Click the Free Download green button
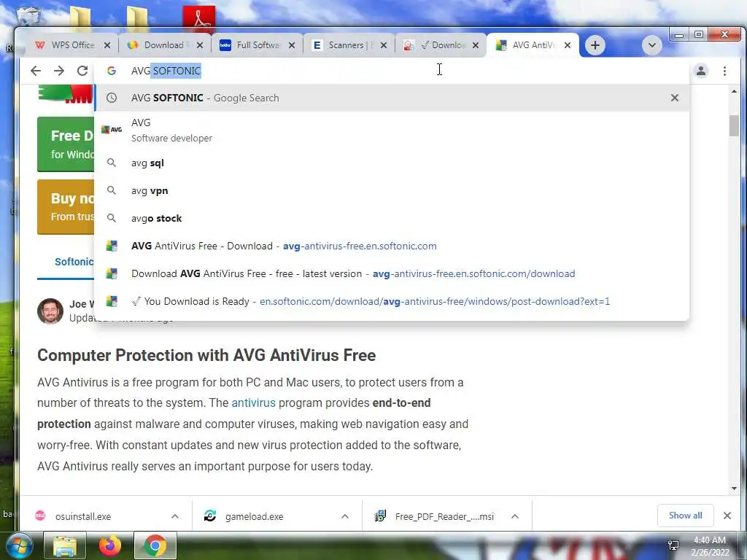 [66, 144]
